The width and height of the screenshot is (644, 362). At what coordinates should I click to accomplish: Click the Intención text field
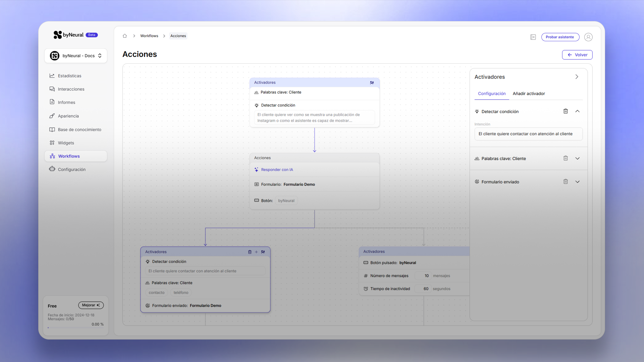point(528,134)
